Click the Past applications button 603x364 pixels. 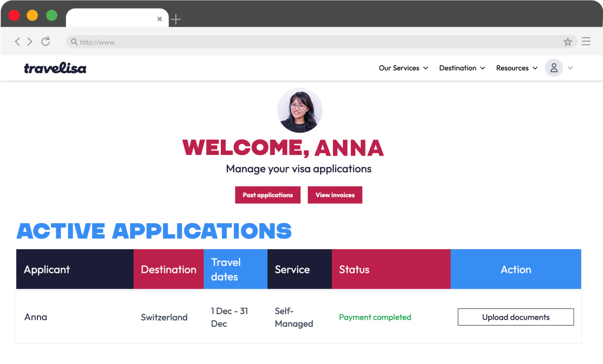(x=267, y=195)
